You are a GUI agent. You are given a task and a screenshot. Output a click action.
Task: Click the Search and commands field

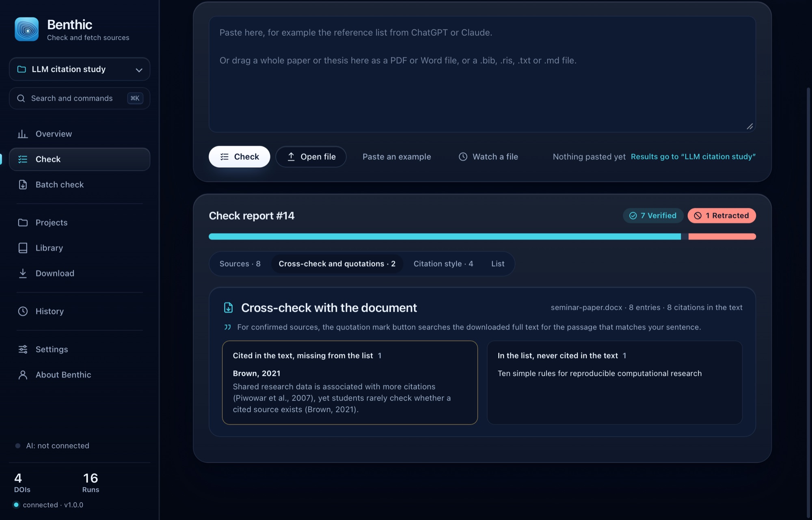(80, 98)
